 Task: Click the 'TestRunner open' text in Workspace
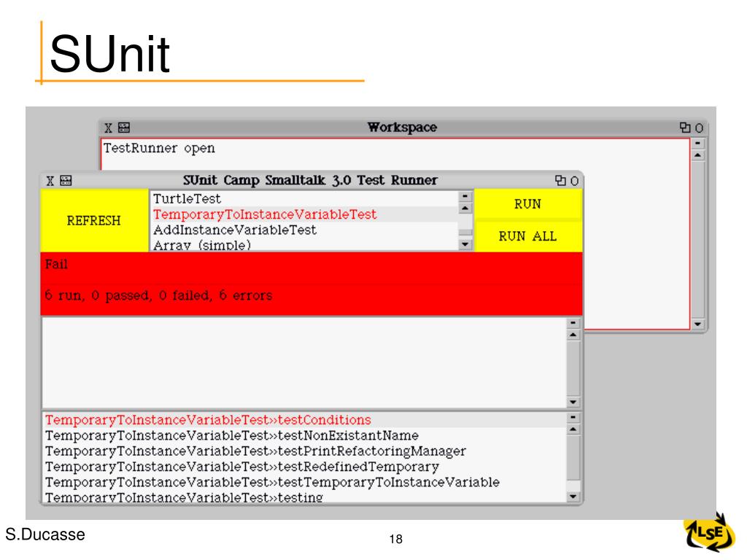(159, 148)
